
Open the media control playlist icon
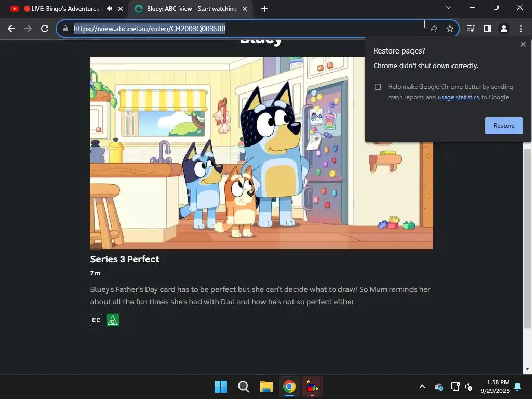(470, 29)
